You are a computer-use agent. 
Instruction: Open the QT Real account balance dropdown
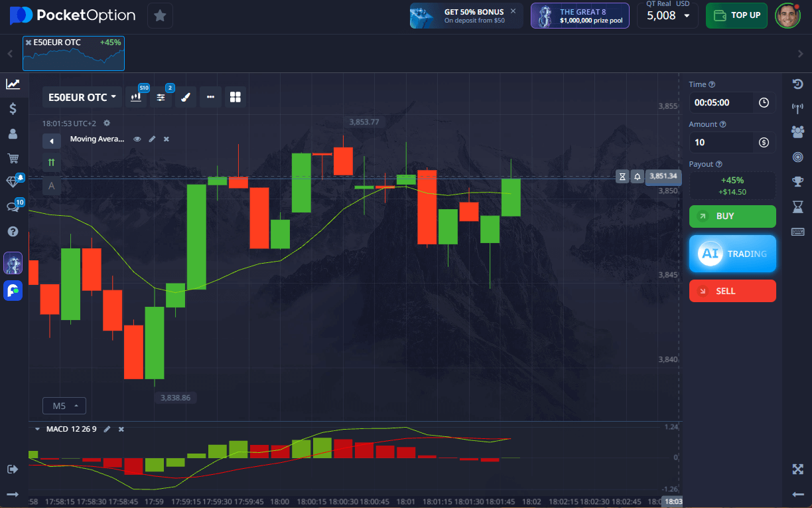point(667,15)
